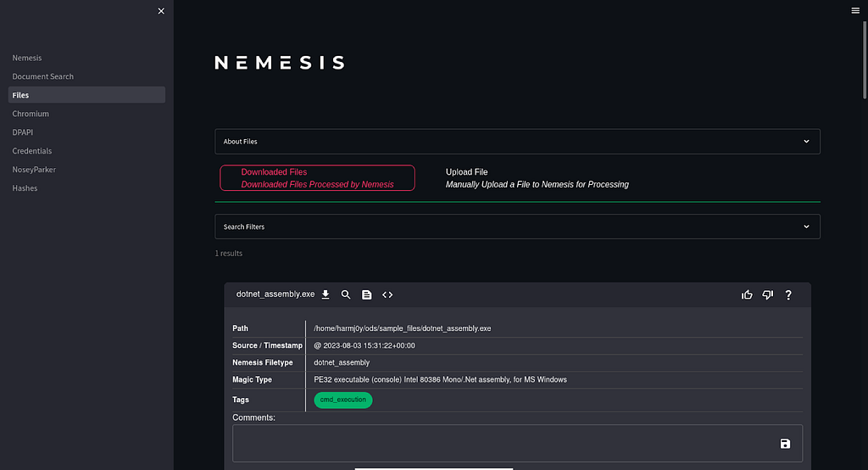Click the Path row label
The height and width of the screenshot is (470, 868).
click(240, 328)
